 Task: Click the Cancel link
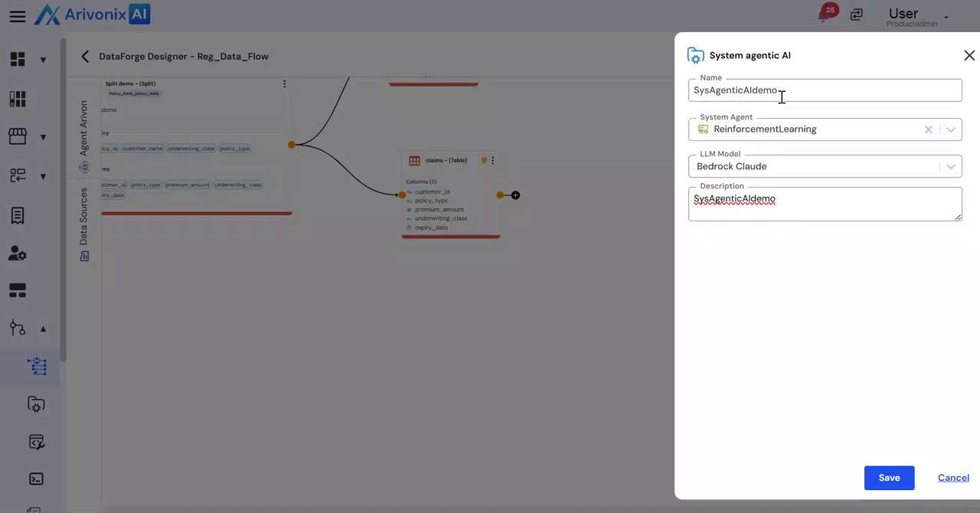pos(953,478)
